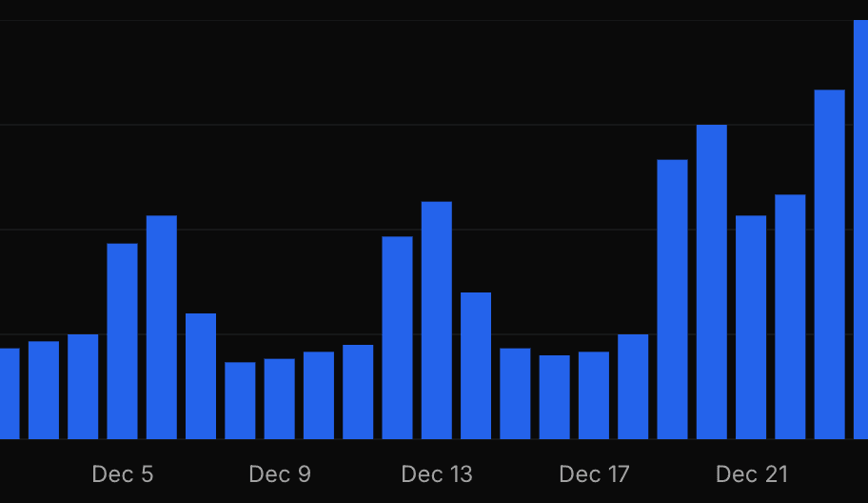Select the Dec 14 bar
Viewport: 868px width, 503px height.
click(x=476, y=365)
